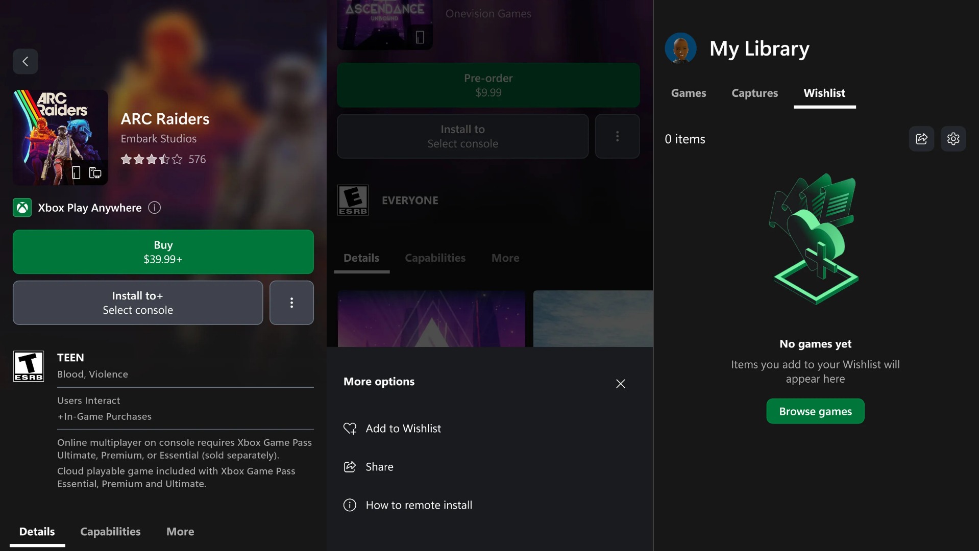This screenshot has width=980, height=551.
Task: Click the Share icon in More options
Action: [x=350, y=467]
